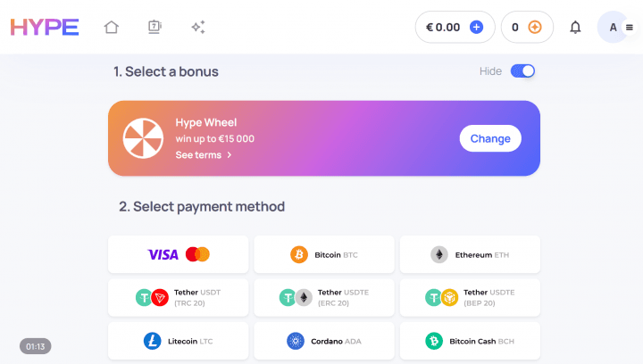This screenshot has height=364, width=643.
Task: Pick Tether USDTE ERC 20 option
Action: pos(324,298)
